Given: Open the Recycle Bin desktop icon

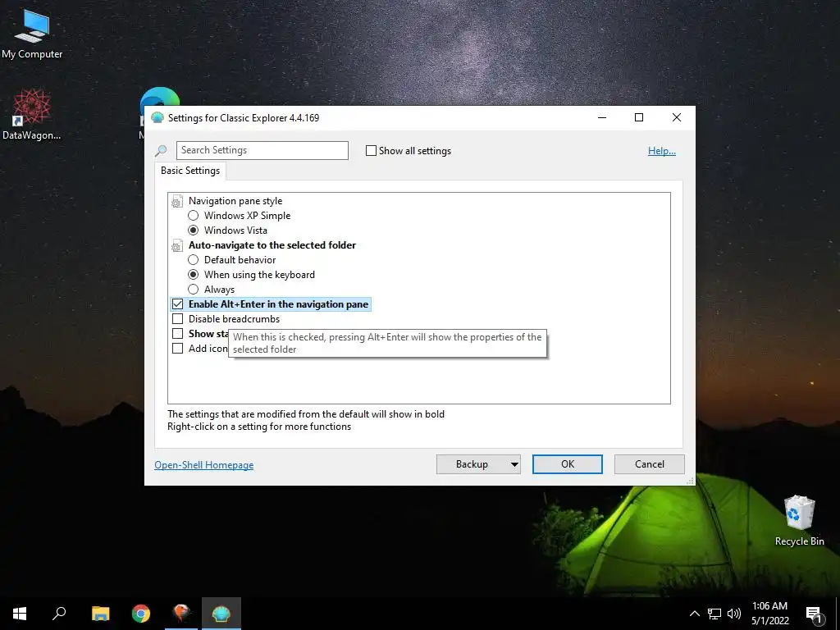Looking at the screenshot, I should click(x=799, y=520).
